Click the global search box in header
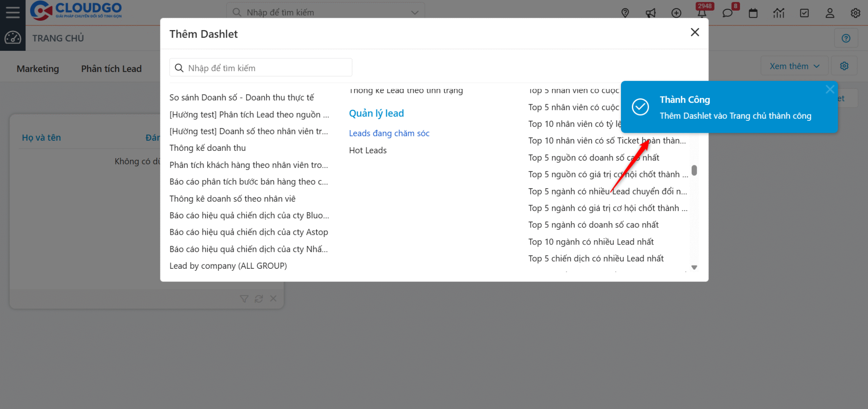Image resolution: width=868 pixels, height=409 pixels. pos(325,13)
